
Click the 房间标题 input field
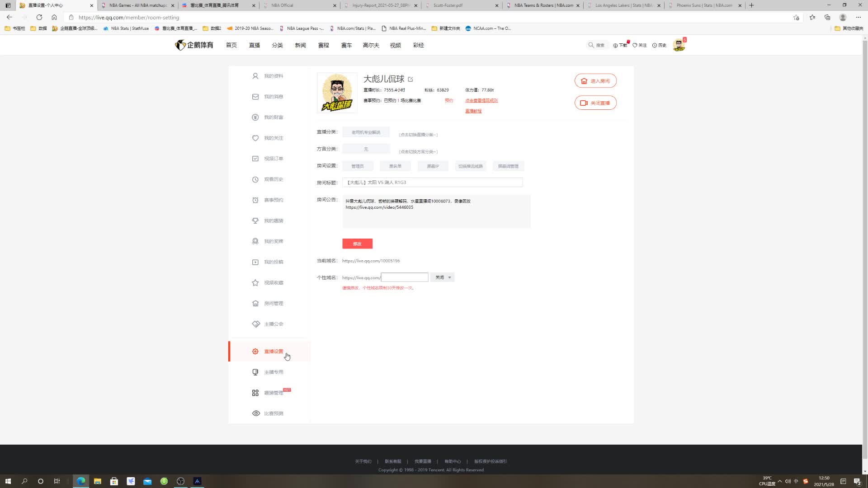[432, 183]
